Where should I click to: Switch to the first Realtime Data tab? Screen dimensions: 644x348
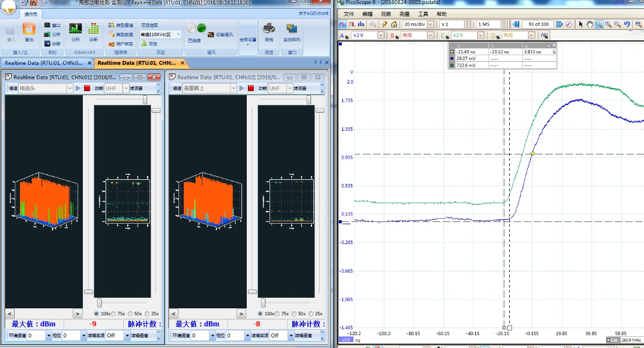tap(44, 62)
